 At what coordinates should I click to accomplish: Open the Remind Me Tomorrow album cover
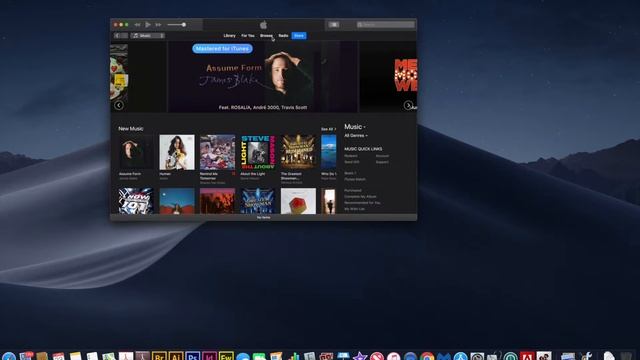pyautogui.click(x=217, y=152)
